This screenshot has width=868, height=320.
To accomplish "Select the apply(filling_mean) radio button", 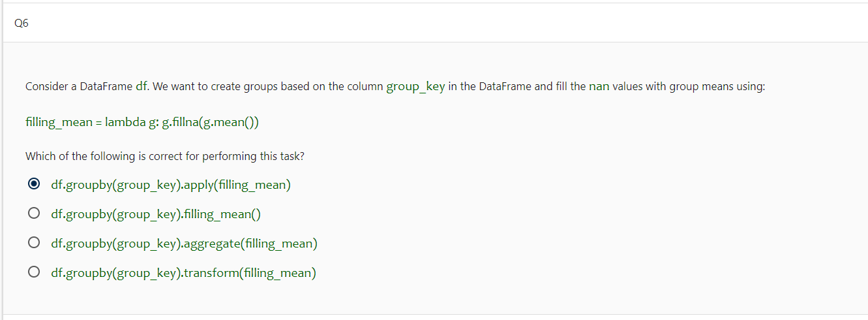I will (x=34, y=184).
